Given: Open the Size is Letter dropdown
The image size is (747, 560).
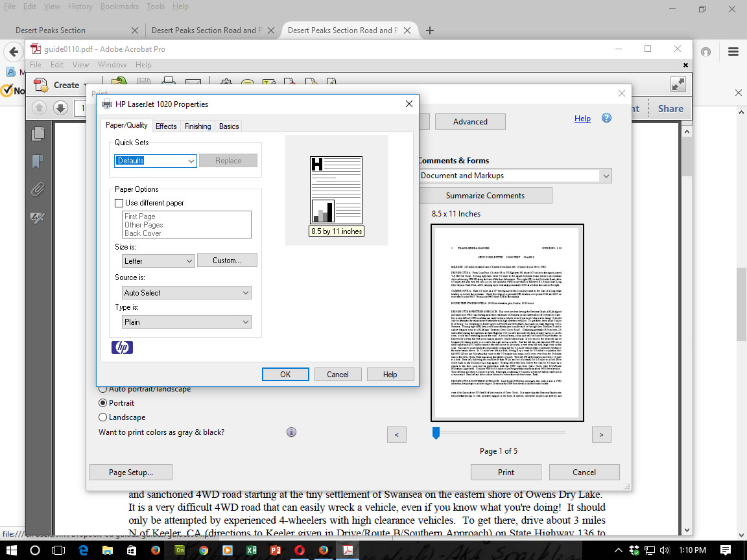Looking at the screenshot, I should click(x=158, y=261).
